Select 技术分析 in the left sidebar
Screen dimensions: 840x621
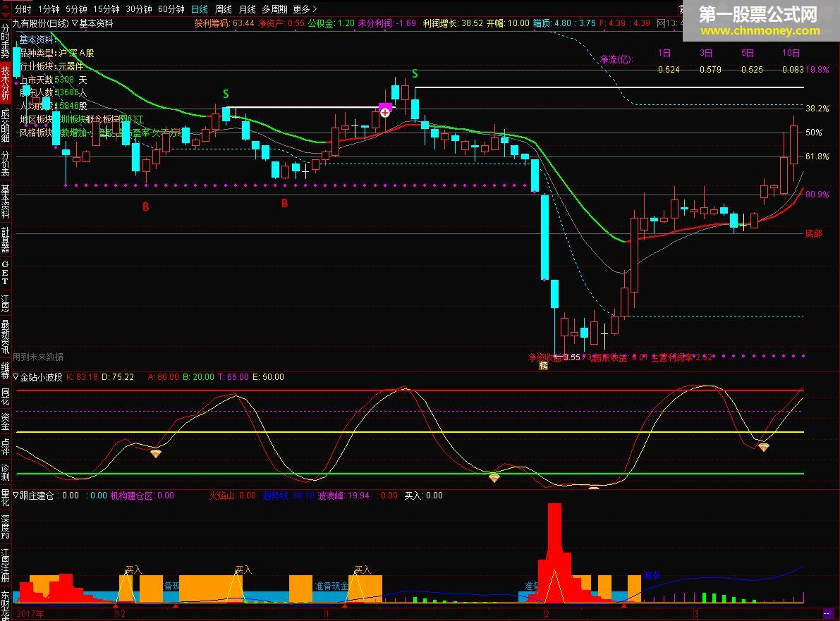(x=6, y=83)
